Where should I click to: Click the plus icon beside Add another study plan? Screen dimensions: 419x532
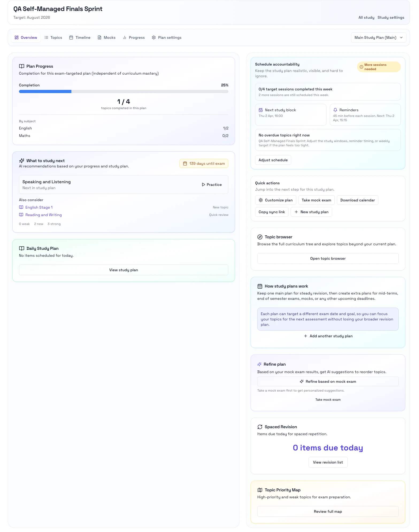coord(306,336)
